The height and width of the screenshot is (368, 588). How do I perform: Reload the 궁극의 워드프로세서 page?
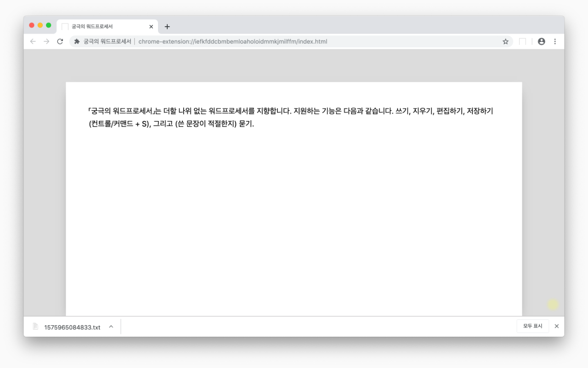click(x=60, y=41)
